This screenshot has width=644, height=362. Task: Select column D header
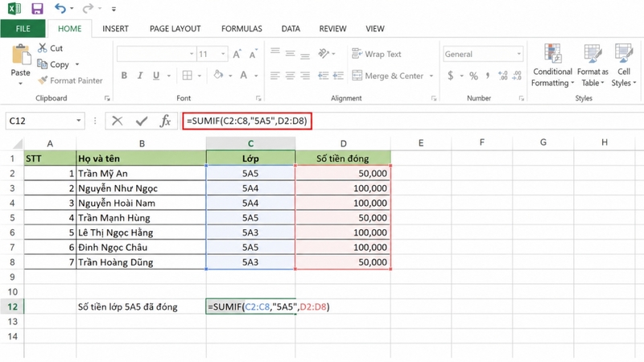(x=343, y=143)
